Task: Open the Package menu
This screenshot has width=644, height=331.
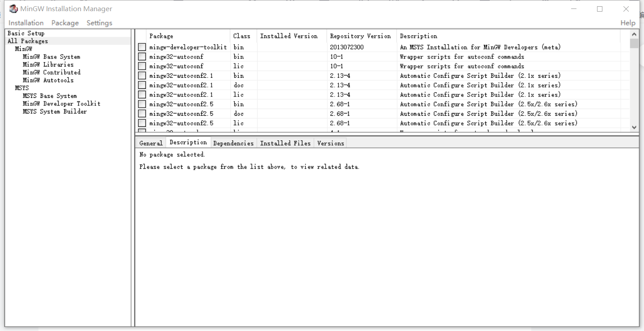Action: 64,22
